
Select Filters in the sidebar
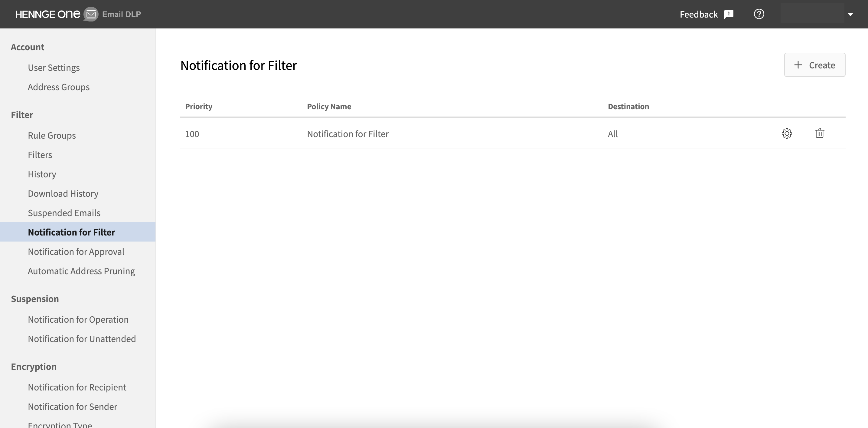pyautogui.click(x=40, y=155)
